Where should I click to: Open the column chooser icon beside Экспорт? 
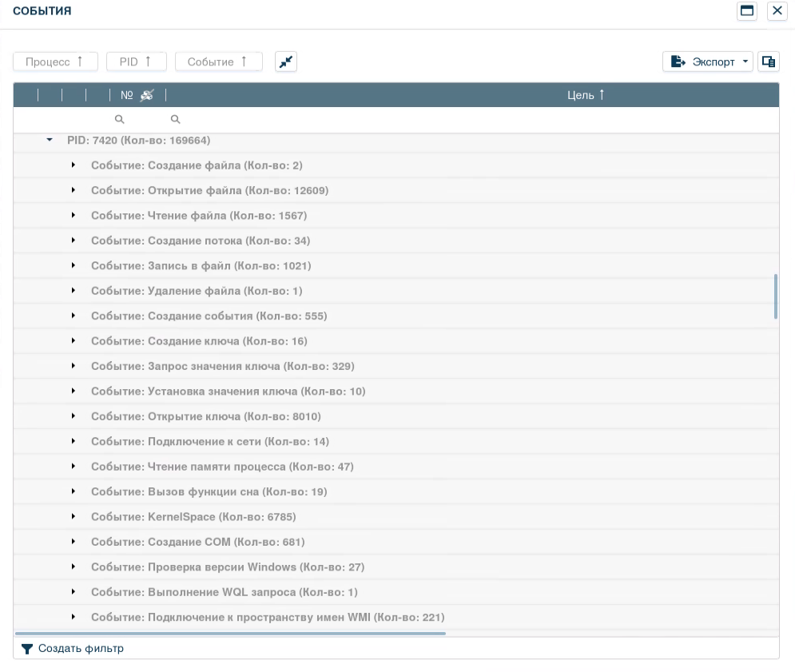coord(768,62)
